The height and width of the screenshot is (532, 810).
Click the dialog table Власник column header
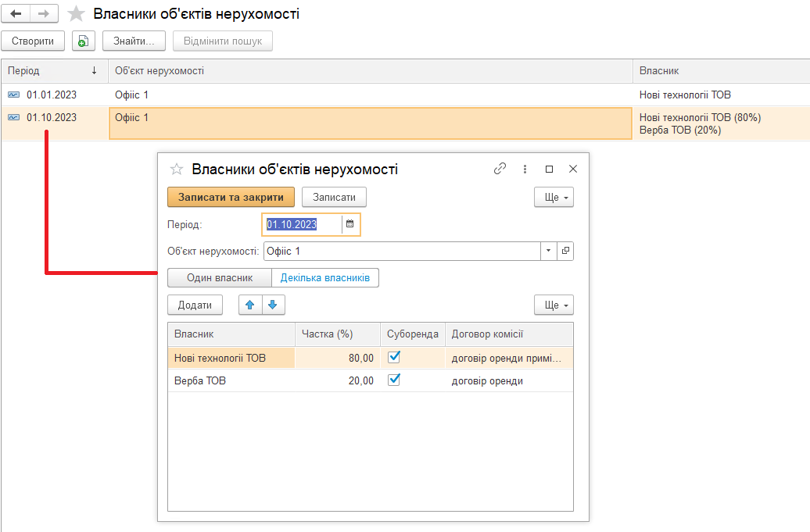(231, 334)
